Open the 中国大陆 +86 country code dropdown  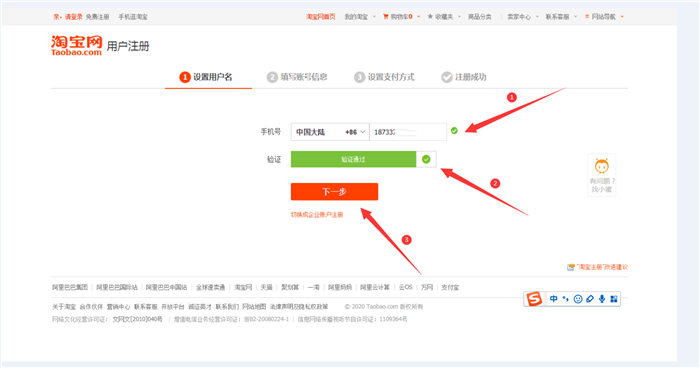coord(330,132)
